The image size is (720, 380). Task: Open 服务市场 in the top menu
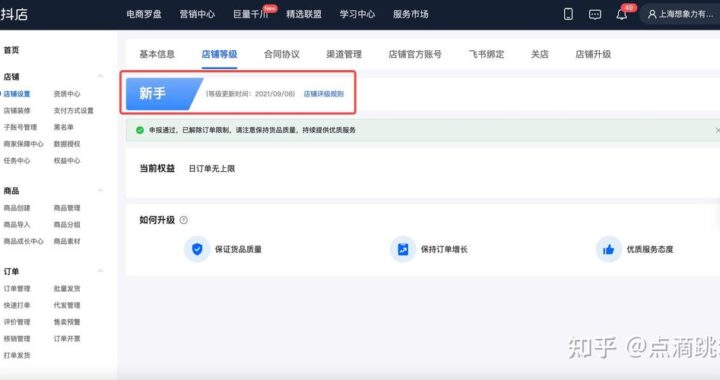coord(411,14)
